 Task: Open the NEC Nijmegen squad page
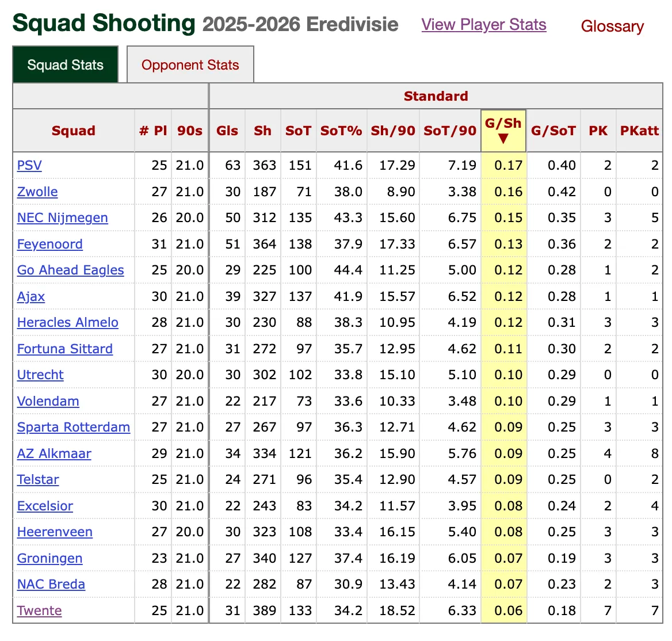point(63,218)
